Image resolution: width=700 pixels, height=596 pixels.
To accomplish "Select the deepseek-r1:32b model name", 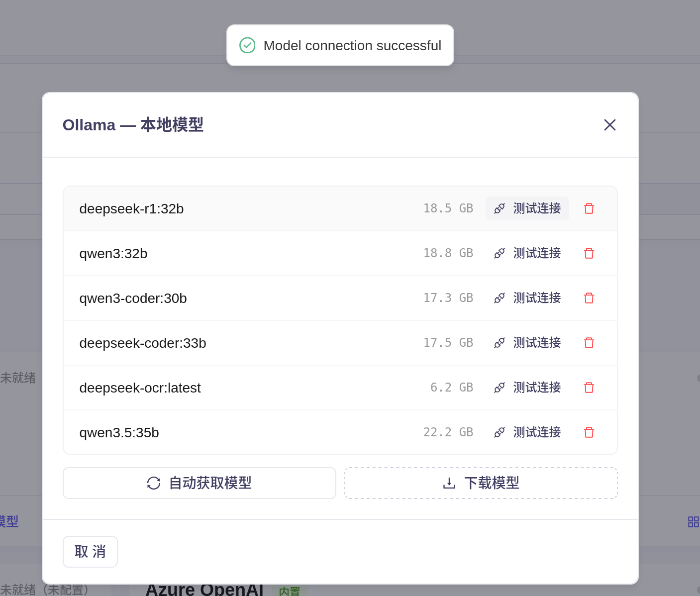I will coord(132,209).
